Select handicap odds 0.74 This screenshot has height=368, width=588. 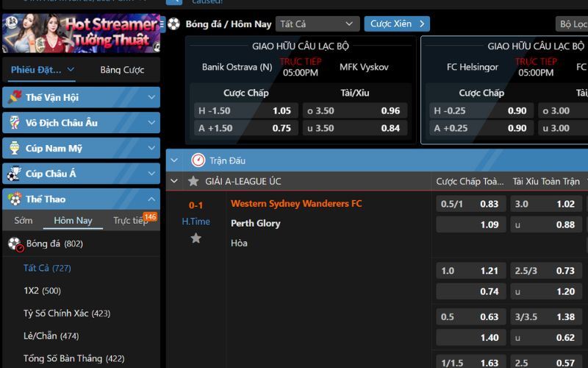click(471, 291)
